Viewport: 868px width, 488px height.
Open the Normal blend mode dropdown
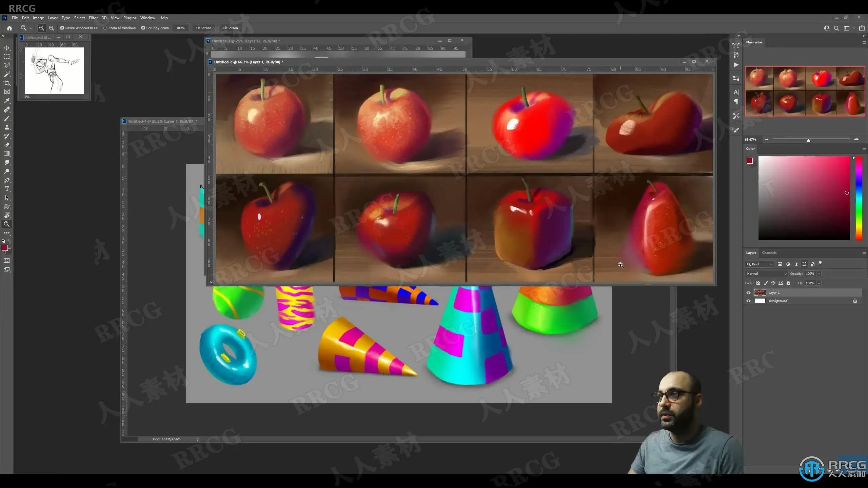pos(766,273)
